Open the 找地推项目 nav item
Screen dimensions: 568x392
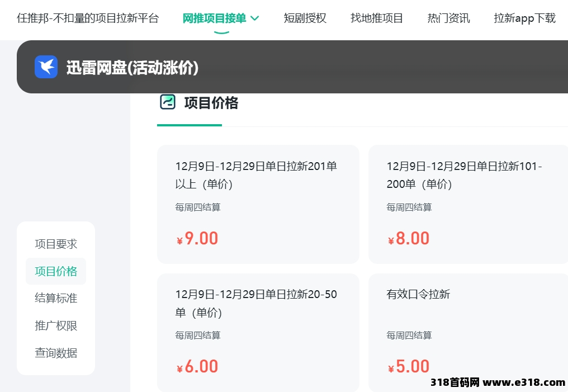coord(377,18)
